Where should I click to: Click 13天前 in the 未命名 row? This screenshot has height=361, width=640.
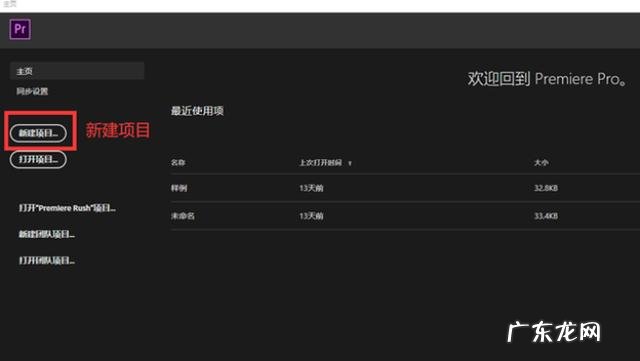tap(311, 216)
